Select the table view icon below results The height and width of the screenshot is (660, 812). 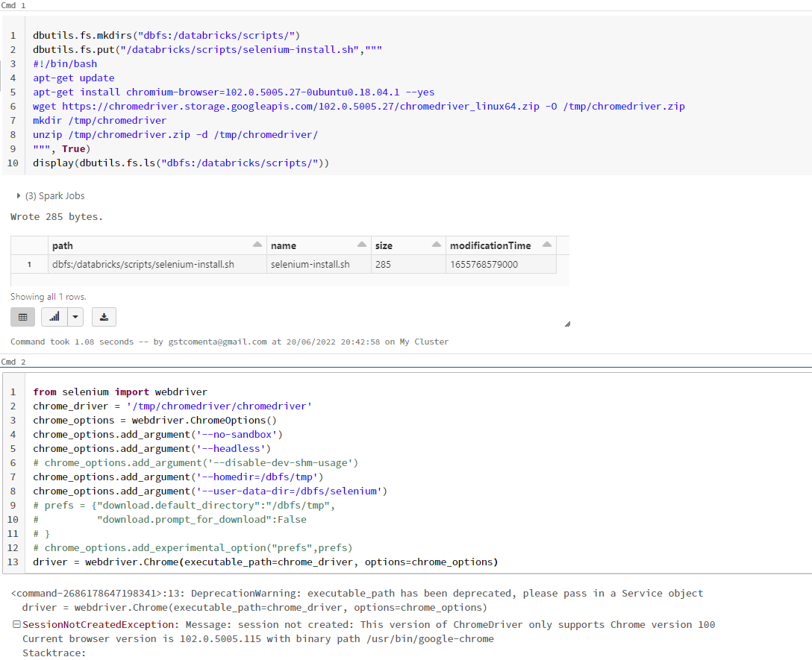tap(22, 316)
